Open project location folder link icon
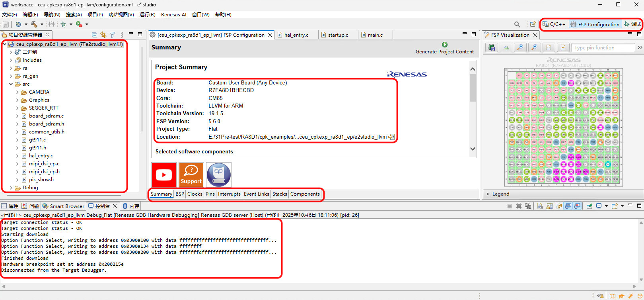 391,137
